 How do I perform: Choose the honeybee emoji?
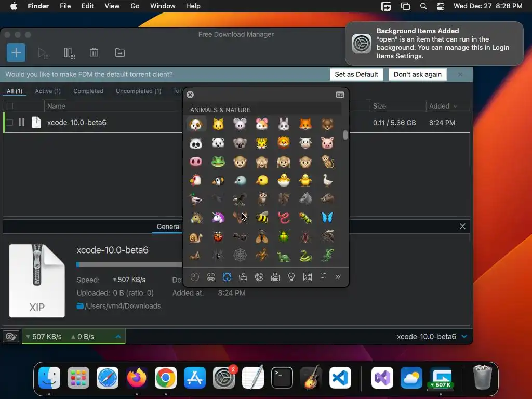[x=262, y=218]
